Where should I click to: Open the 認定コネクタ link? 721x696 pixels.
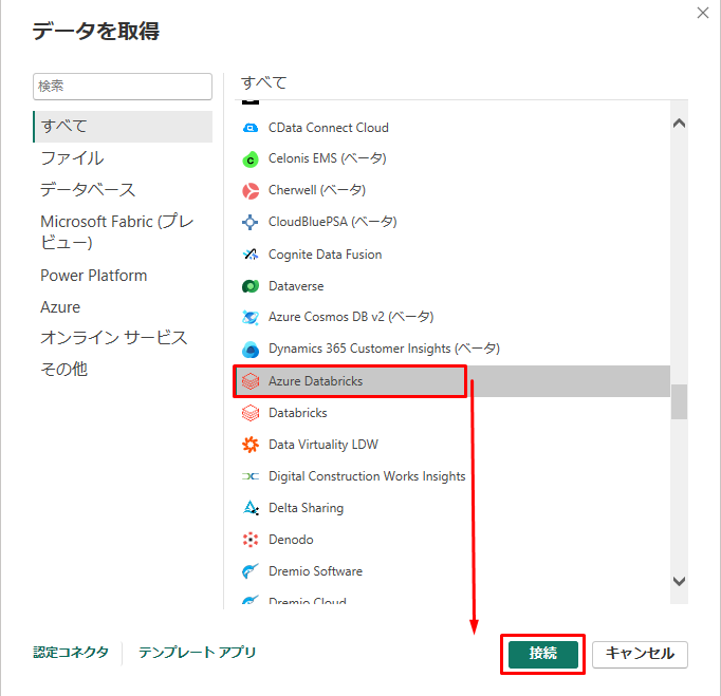point(71,652)
